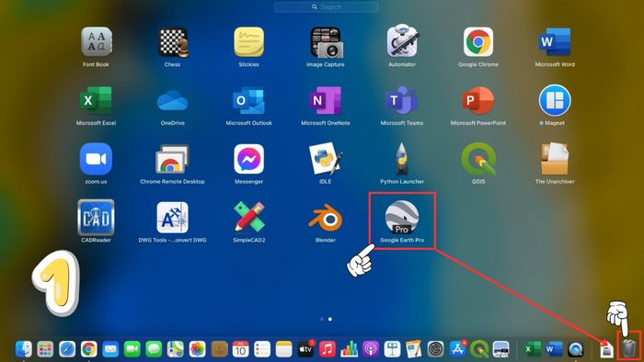
Task: Select the Google Earth Pro icon
Action: pyautogui.click(x=402, y=217)
